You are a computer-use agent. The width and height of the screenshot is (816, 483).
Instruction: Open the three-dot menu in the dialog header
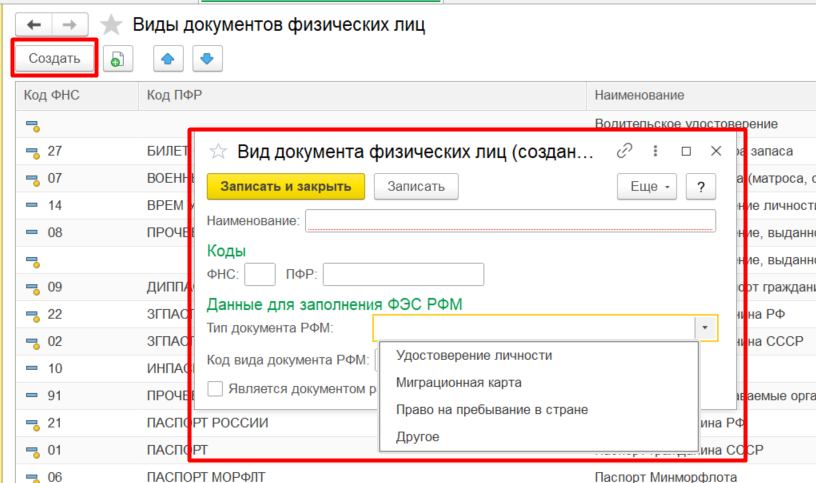point(655,151)
